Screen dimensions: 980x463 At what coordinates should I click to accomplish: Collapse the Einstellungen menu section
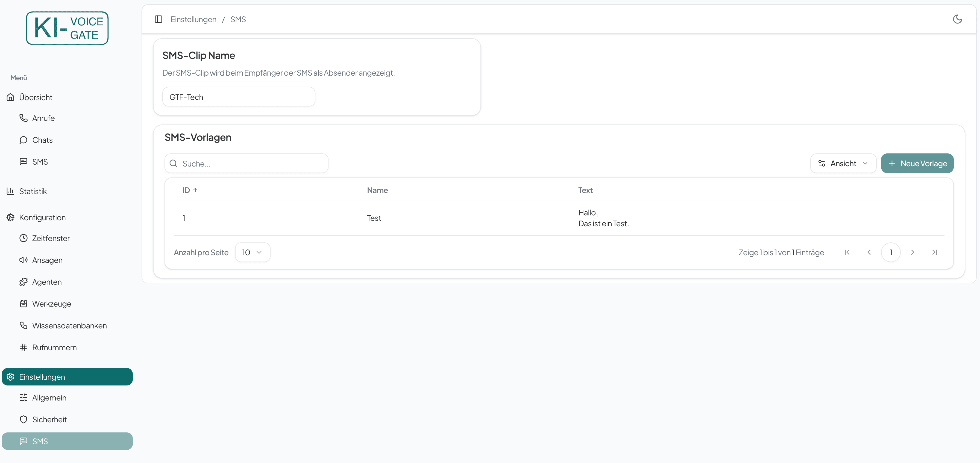coord(67,377)
